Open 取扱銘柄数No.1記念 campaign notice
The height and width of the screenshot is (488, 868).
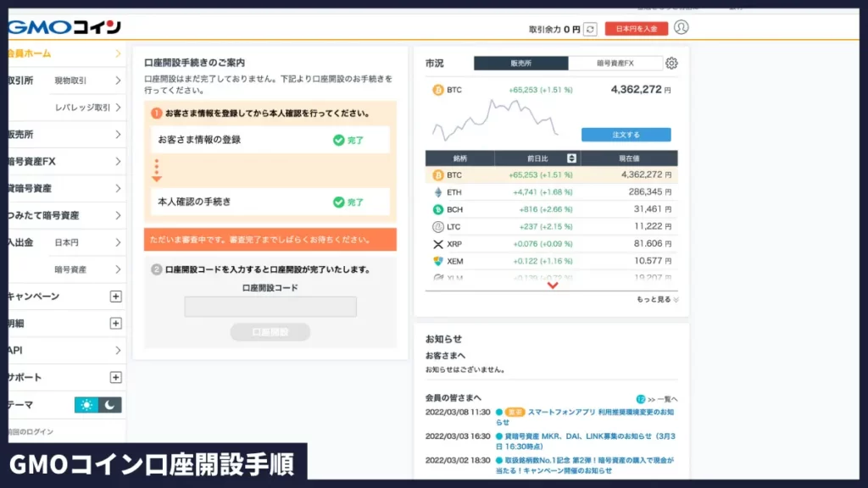pos(585,465)
